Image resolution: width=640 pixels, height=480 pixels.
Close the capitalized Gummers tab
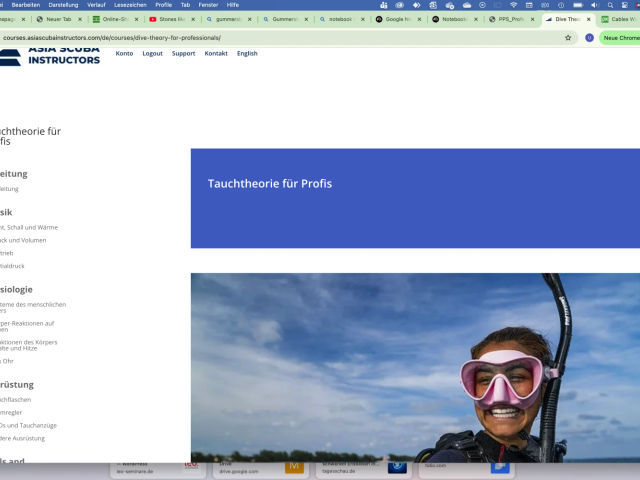pos(306,19)
